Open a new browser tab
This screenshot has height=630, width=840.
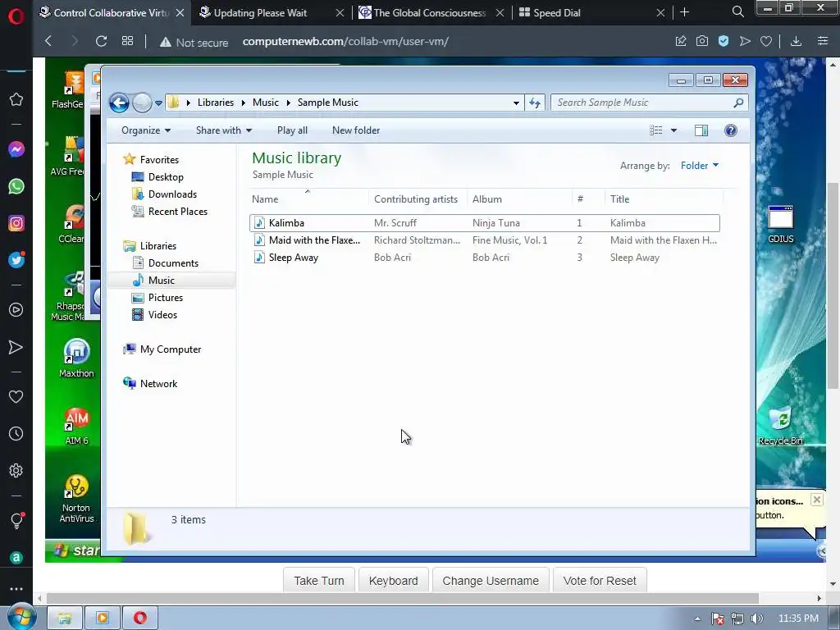click(x=684, y=11)
